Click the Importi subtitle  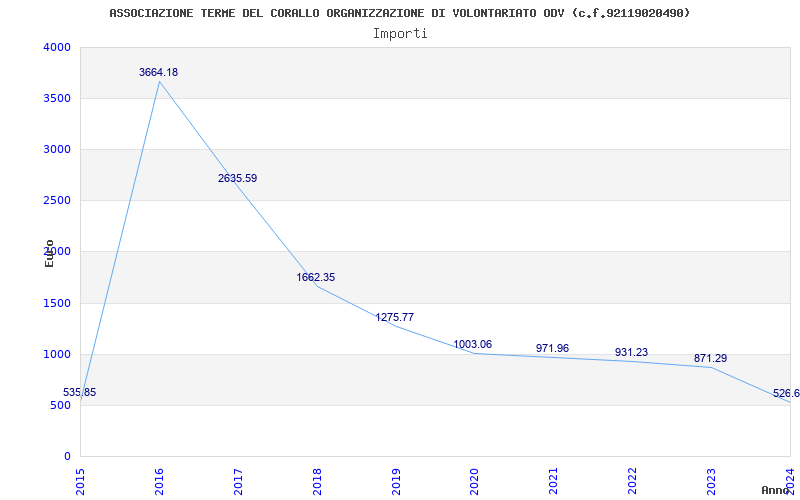click(400, 34)
